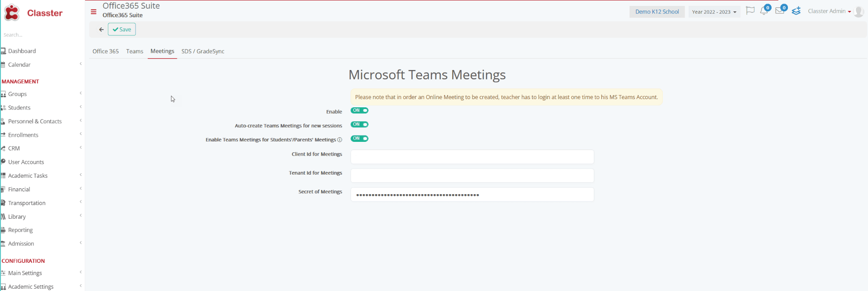
Task: Click the Reporting sidebar icon
Action: tap(3, 230)
